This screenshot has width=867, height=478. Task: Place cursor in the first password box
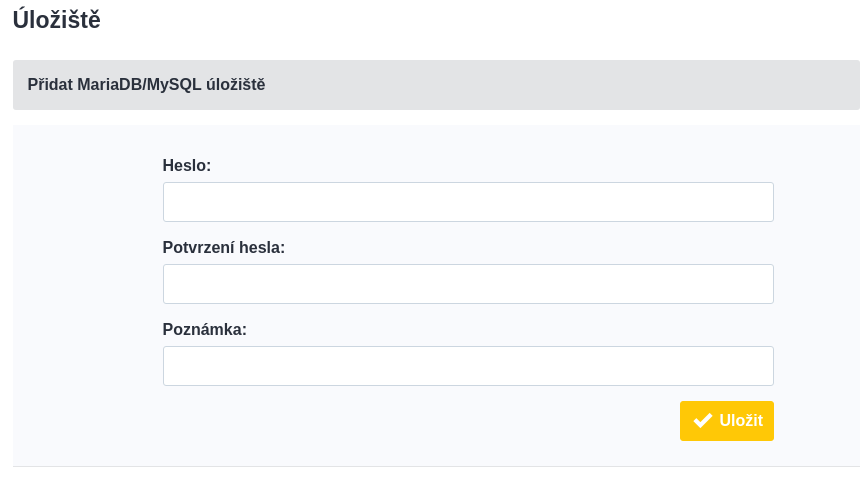468,202
